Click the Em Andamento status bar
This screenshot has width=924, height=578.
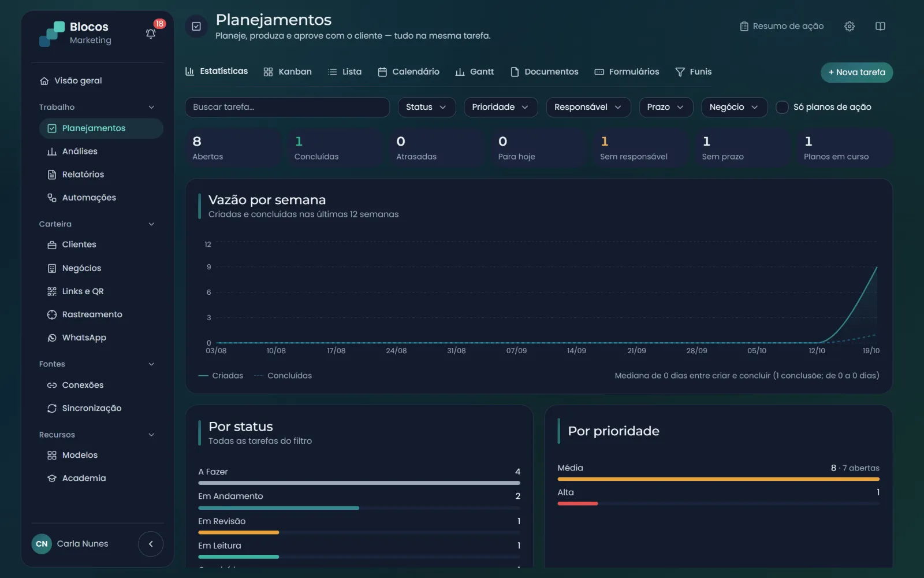[359, 508]
